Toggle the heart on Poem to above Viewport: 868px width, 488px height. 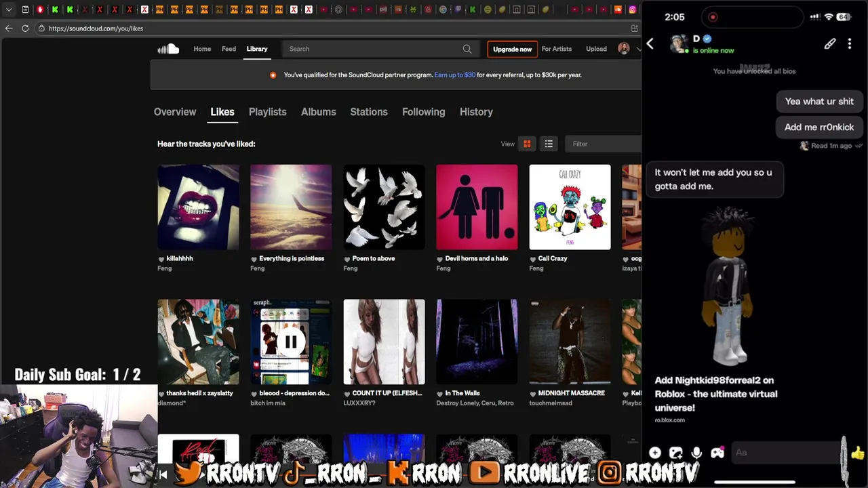347,259
